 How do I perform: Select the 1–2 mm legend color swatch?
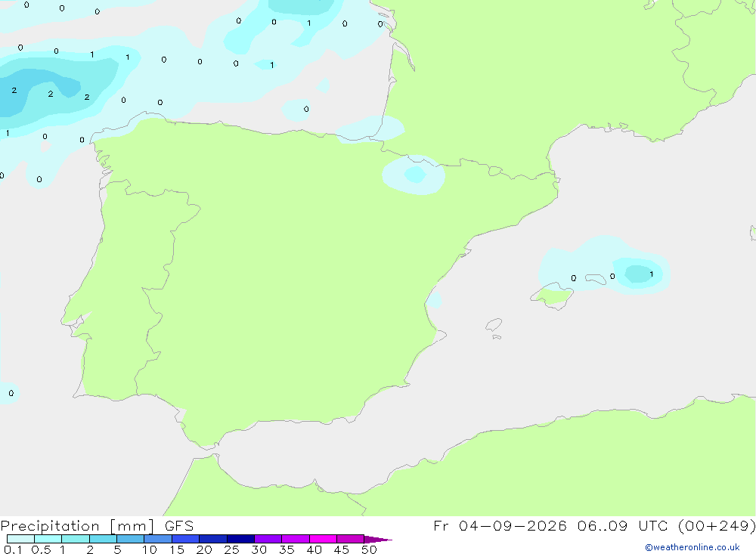[x=76, y=539]
